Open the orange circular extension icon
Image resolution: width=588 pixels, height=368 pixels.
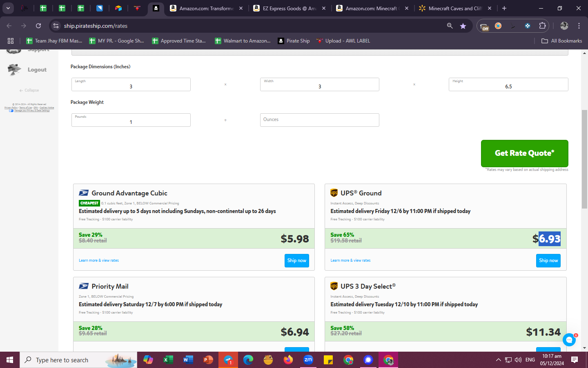pyautogui.click(x=498, y=26)
